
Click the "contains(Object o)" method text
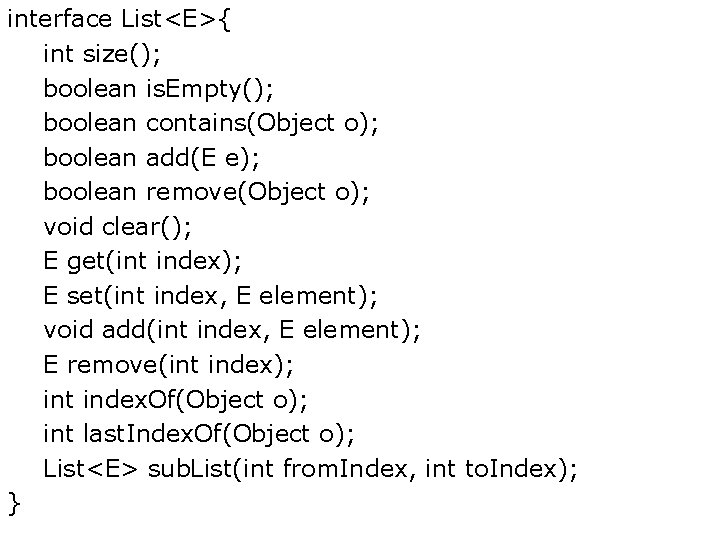coord(260,123)
